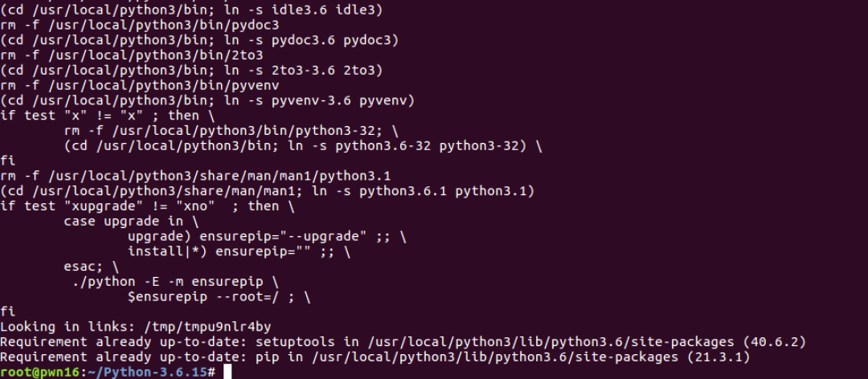Click the python3.6-32 symlink source name

coord(383,146)
